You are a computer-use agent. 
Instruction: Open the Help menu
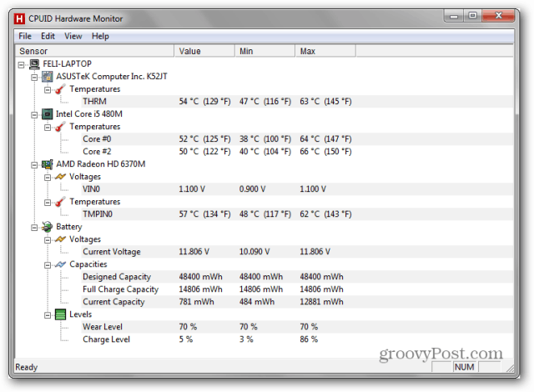coord(100,36)
